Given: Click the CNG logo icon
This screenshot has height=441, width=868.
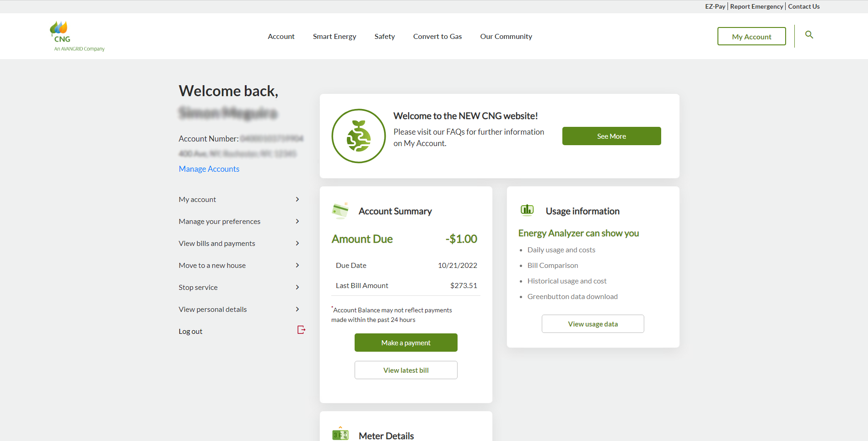Looking at the screenshot, I should [60, 32].
